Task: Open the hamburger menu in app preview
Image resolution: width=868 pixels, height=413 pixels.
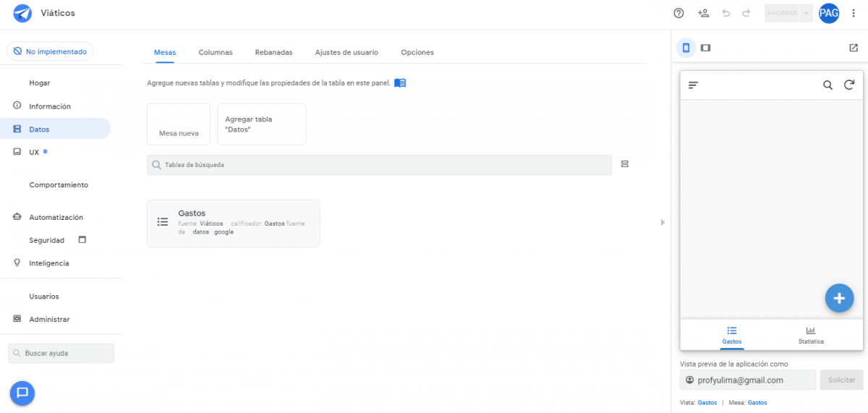Action: tap(693, 85)
